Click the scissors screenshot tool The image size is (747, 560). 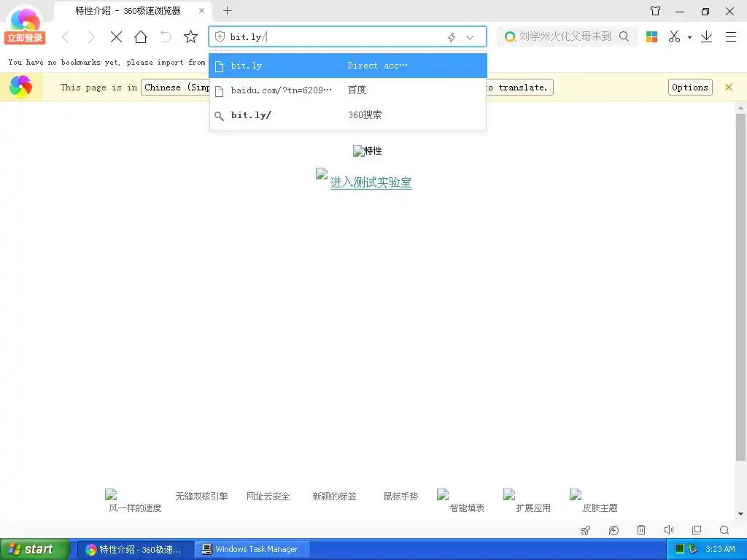(x=674, y=36)
